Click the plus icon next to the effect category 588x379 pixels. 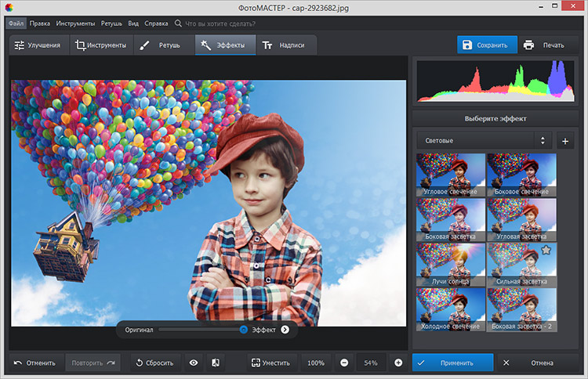pyautogui.click(x=565, y=141)
